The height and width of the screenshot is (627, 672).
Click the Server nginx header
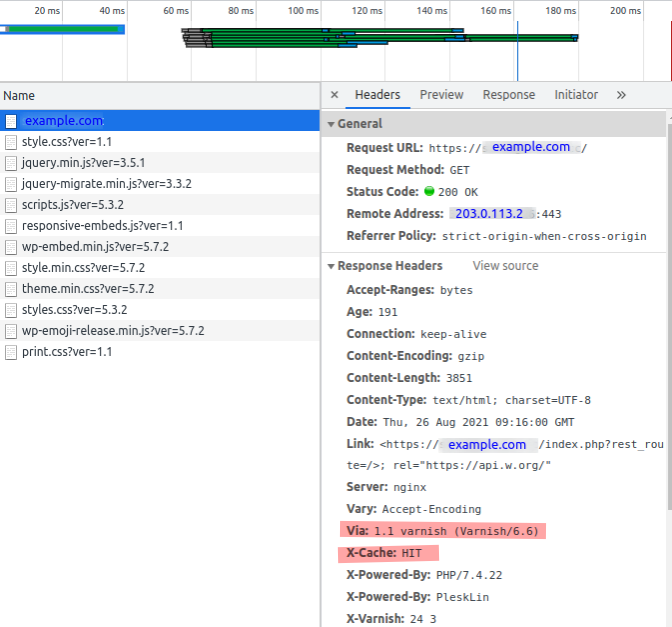(387, 487)
